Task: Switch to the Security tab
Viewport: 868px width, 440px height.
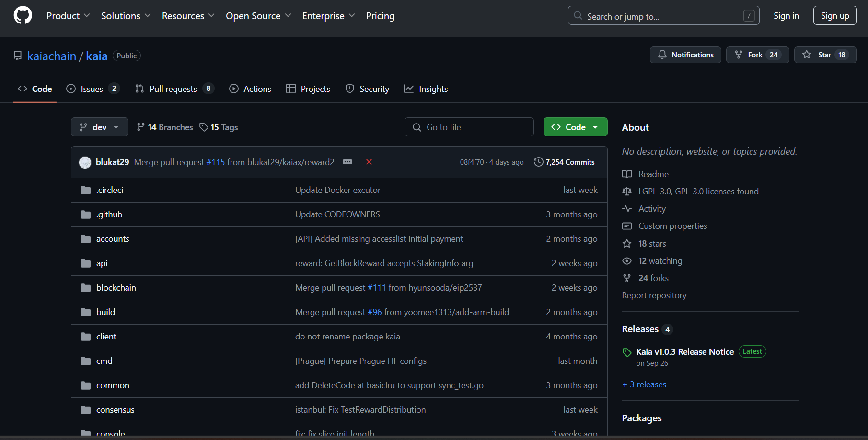Action: tap(368, 89)
